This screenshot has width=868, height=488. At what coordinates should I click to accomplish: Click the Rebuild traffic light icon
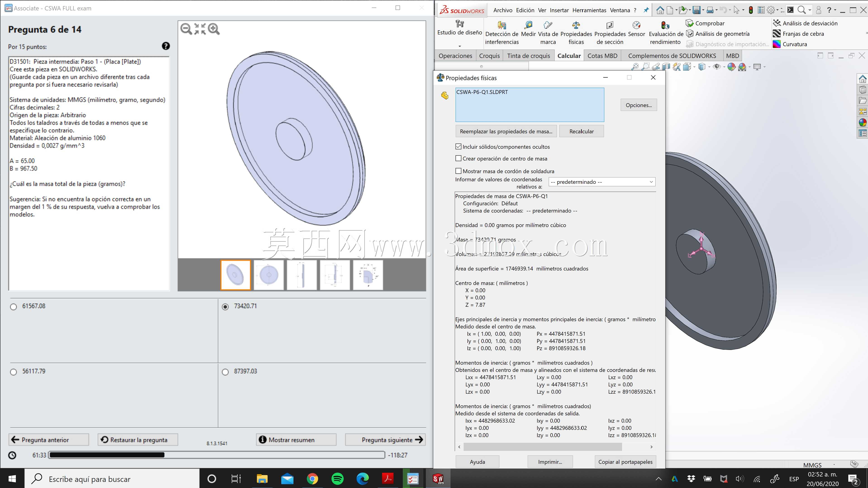tap(751, 10)
